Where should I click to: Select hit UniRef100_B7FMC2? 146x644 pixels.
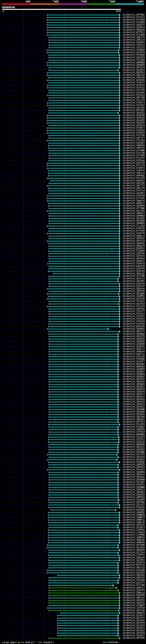click(134, 32)
